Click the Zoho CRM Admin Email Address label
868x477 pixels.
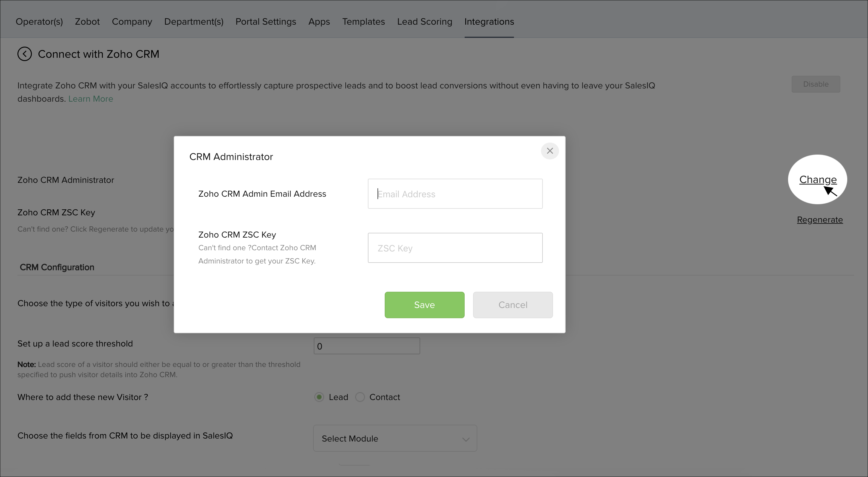point(262,194)
